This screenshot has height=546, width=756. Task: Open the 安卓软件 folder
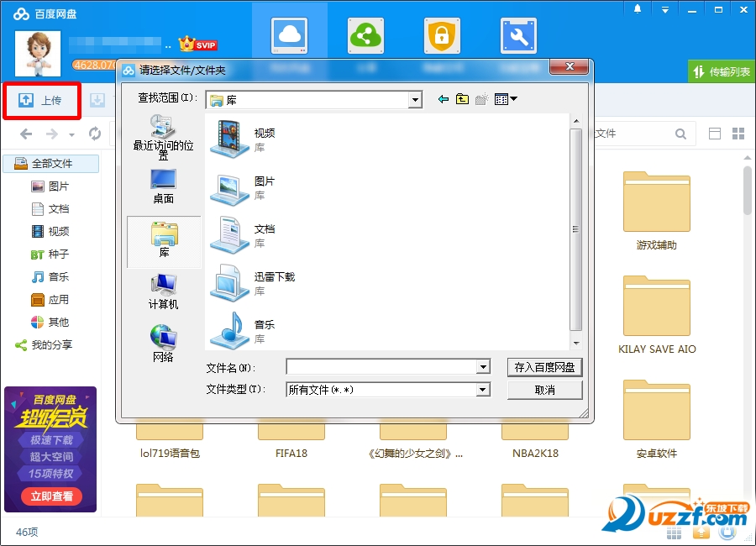point(657,420)
